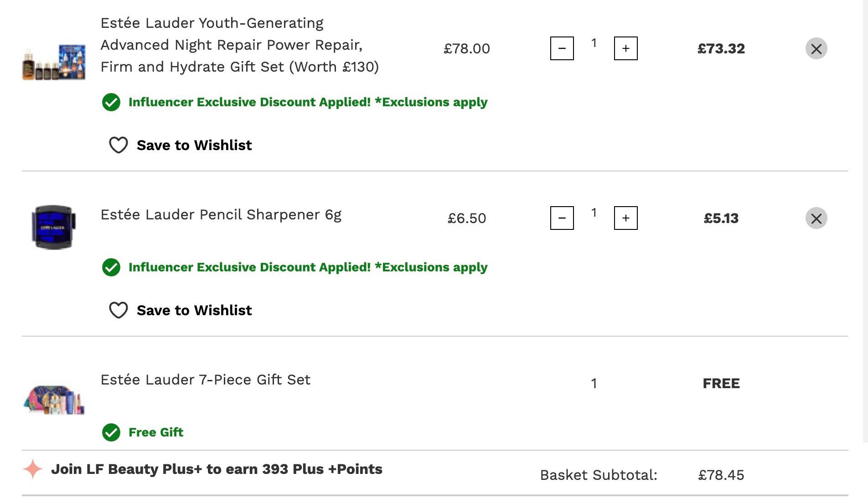The image size is (868, 499).
Task: View Pencil Sharpener product thumbnail
Action: (54, 227)
